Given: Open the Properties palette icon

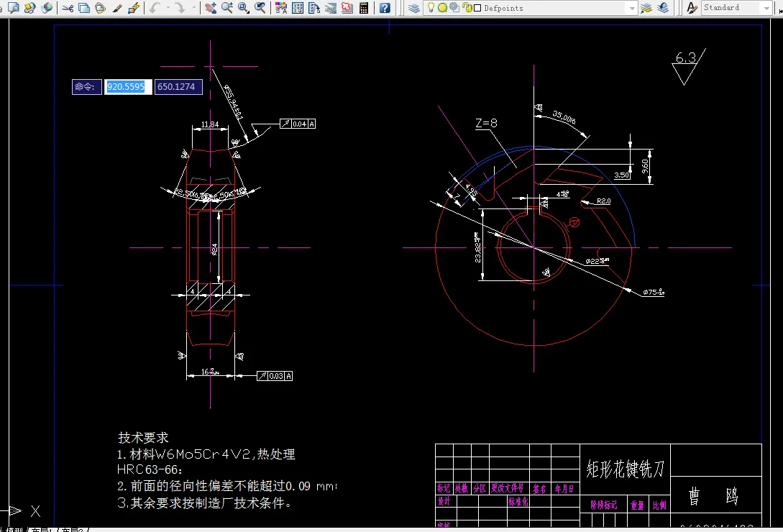Looking at the screenshot, I should (x=281, y=7).
